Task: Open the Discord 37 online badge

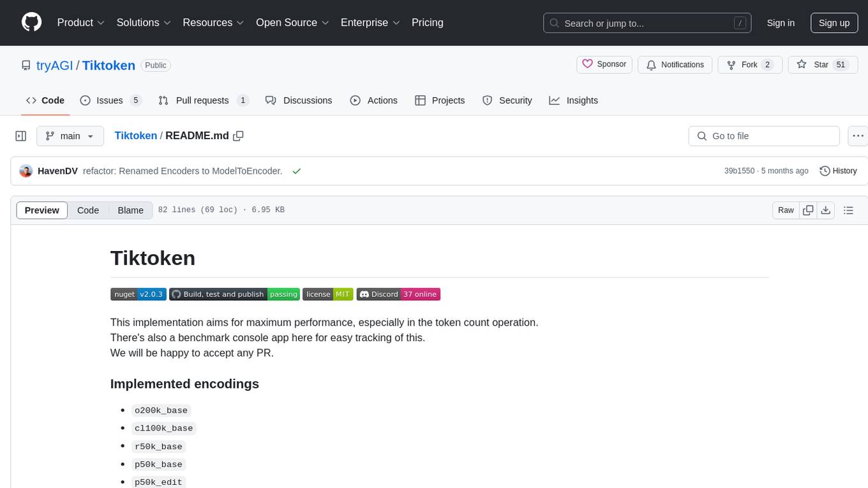Action: [x=398, y=294]
